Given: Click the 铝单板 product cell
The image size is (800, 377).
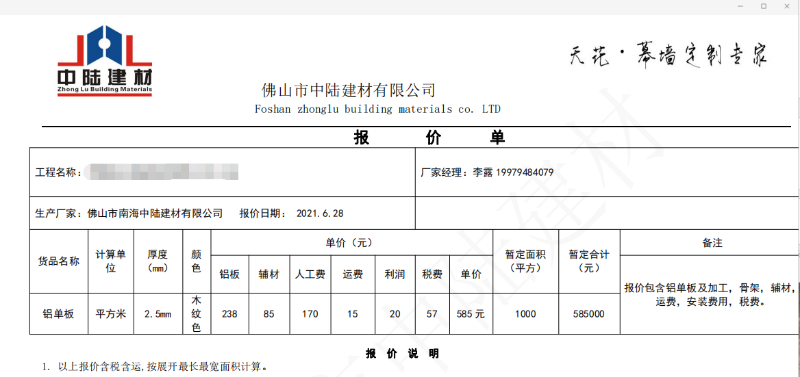Looking at the screenshot, I should click(x=59, y=314).
